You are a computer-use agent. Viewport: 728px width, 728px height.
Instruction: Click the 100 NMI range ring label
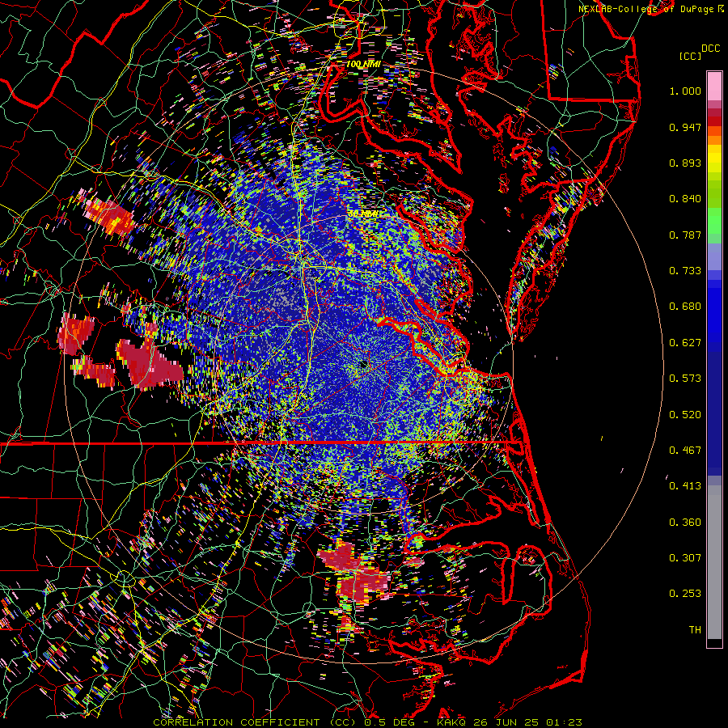click(x=363, y=64)
